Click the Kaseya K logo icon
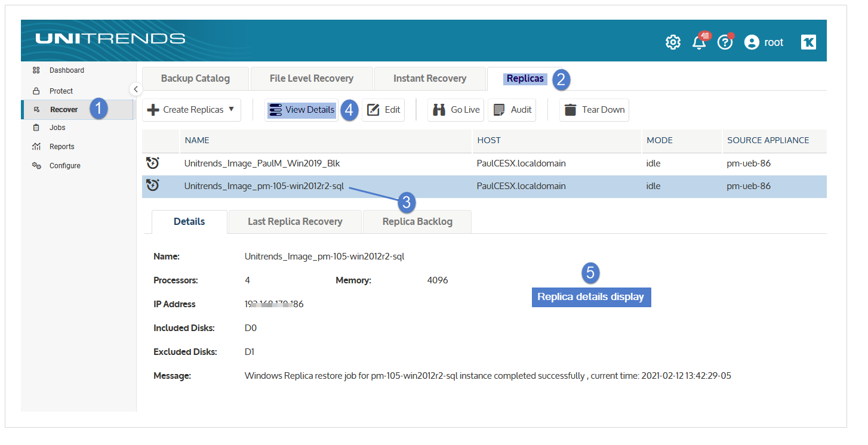The height and width of the screenshot is (445, 868). click(808, 42)
